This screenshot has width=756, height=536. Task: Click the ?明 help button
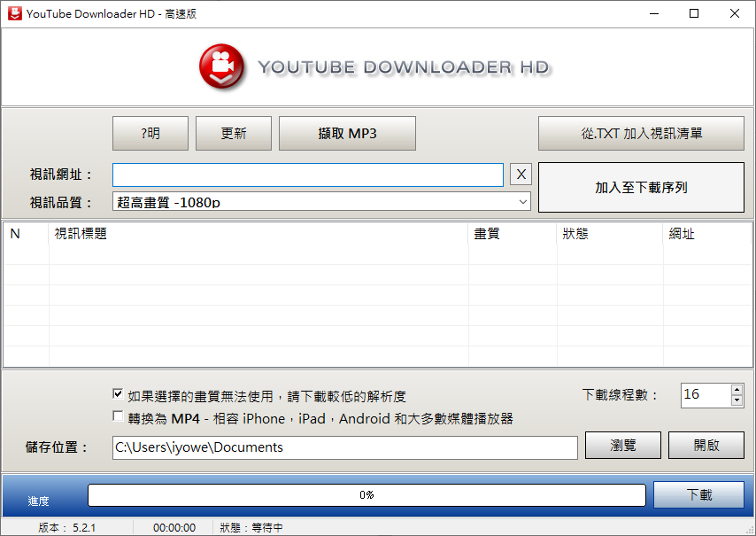[x=150, y=133]
